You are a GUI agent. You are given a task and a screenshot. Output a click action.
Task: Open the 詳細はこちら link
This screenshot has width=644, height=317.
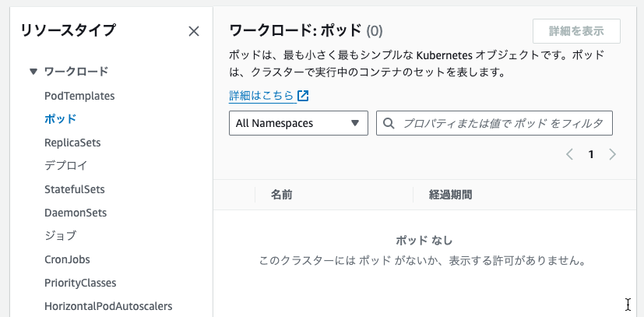(x=261, y=96)
